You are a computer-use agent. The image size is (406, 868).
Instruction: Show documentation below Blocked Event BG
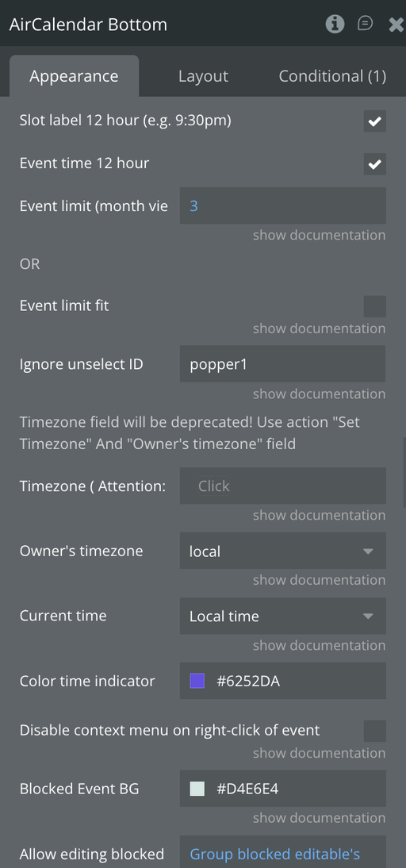point(319,818)
